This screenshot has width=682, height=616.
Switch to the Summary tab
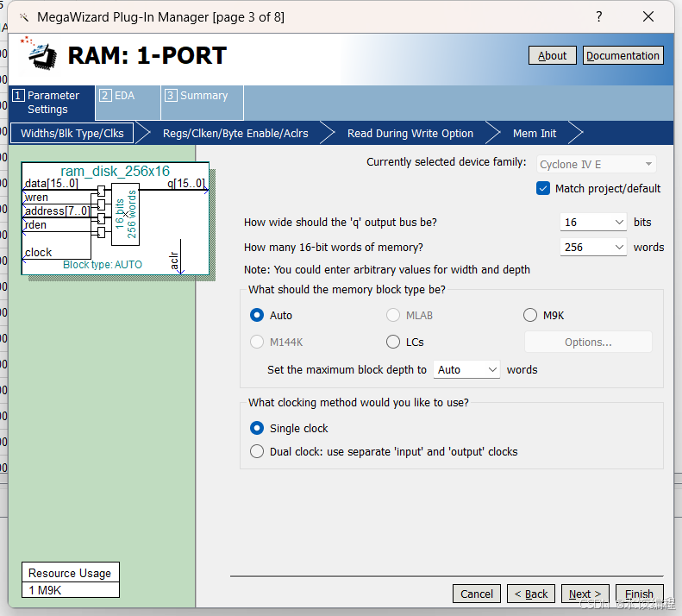click(203, 103)
